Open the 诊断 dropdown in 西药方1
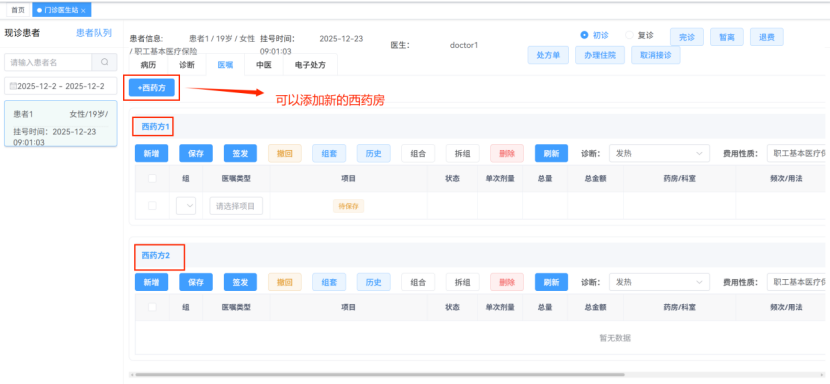830x384 pixels. [659, 154]
